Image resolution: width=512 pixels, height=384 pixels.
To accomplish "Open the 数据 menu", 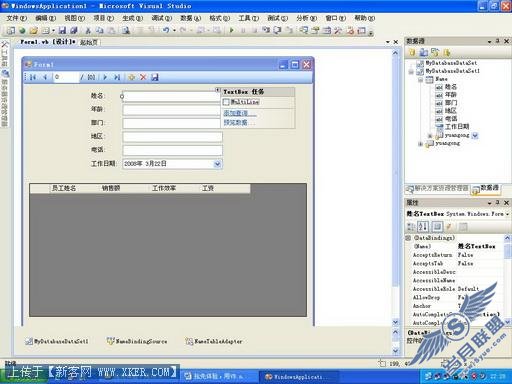I will click(x=190, y=18).
